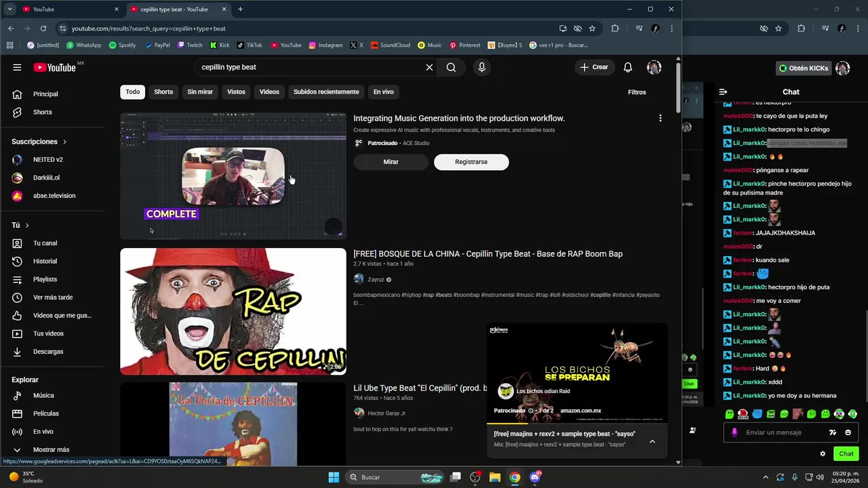This screenshot has height=488, width=868.
Task: Open chat settings gear in Kick window
Action: point(823,453)
